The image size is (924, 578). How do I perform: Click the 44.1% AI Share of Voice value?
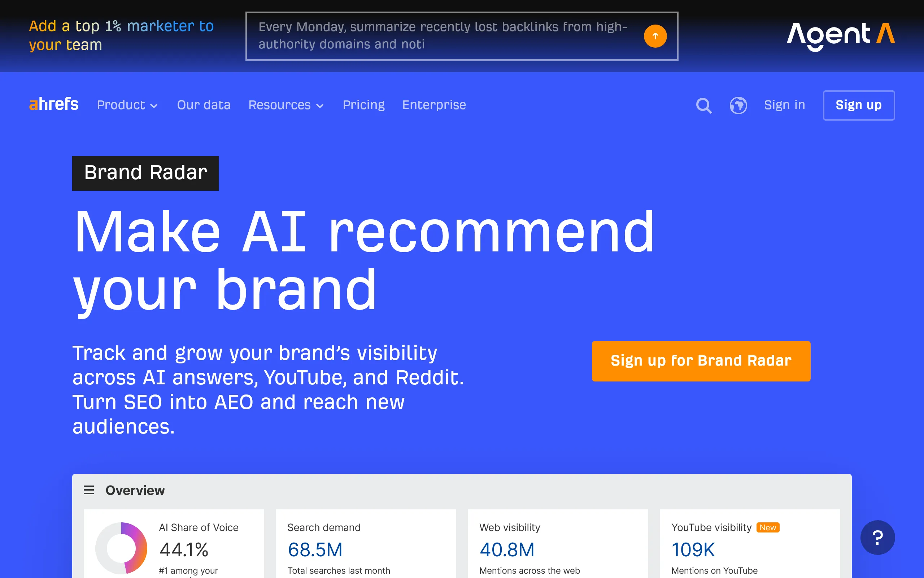click(184, 550)
